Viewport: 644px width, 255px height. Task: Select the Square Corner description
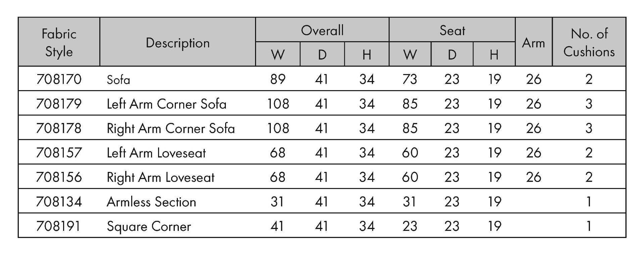click(x=149, y=227)
